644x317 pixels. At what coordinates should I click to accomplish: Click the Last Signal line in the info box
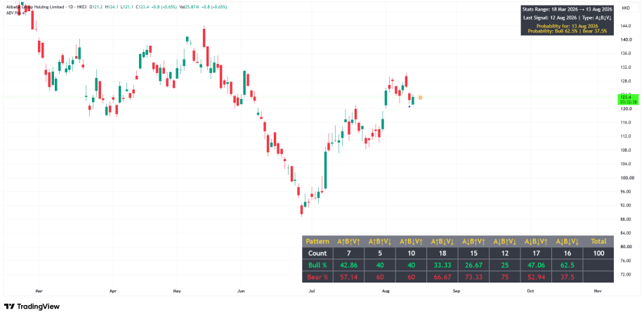[x=567, y=18]
